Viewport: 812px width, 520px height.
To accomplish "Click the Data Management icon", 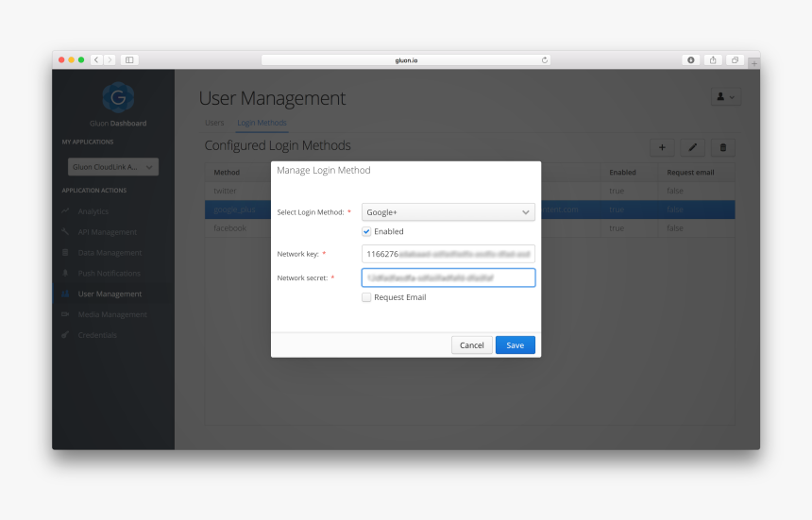I will 65,252.
